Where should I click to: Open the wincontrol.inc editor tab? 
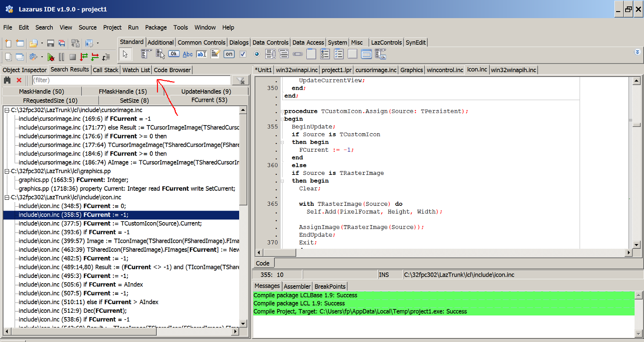445,70
